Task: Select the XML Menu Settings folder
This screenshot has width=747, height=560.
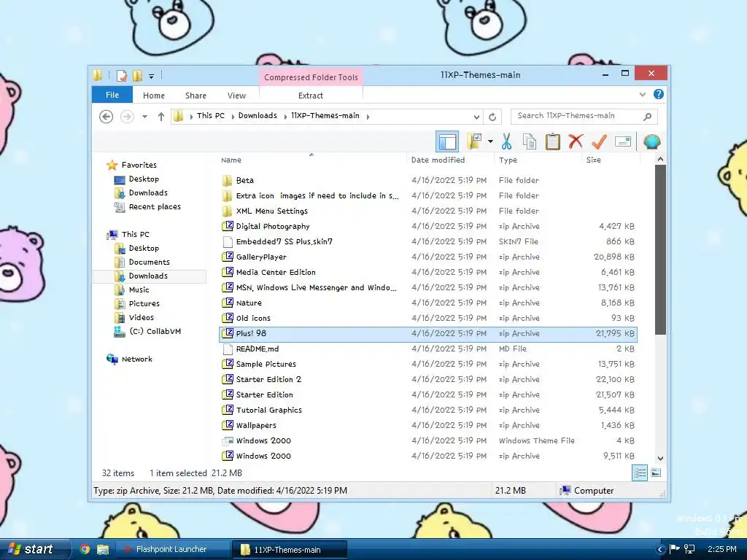Action: [x=427, y=211]
